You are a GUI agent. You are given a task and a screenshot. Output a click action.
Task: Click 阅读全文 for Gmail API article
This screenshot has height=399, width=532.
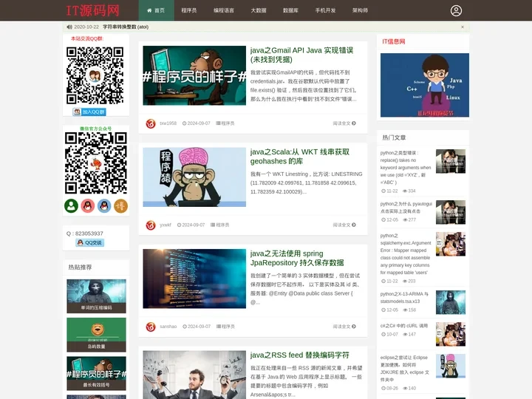click(344, 123)
